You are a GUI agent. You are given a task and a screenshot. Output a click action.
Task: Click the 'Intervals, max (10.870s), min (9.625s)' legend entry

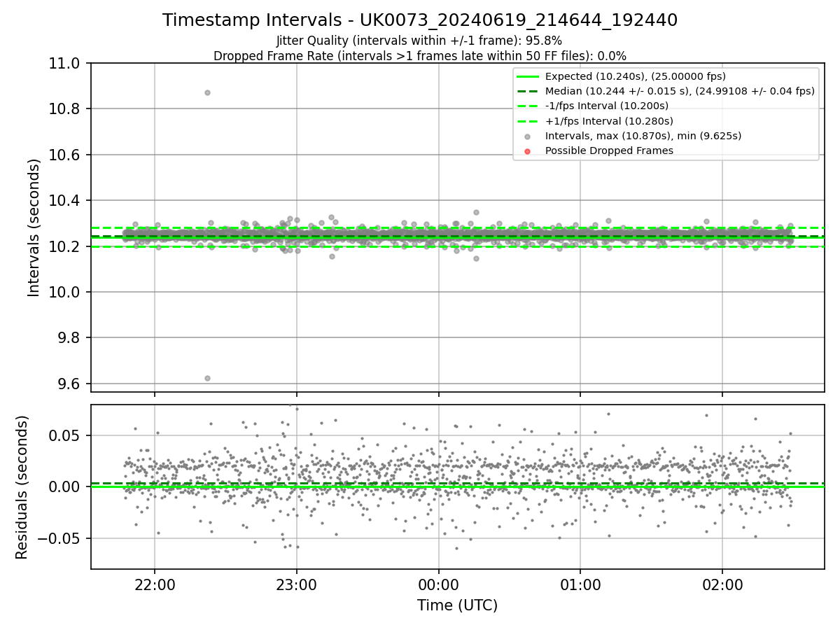(643, 136)
